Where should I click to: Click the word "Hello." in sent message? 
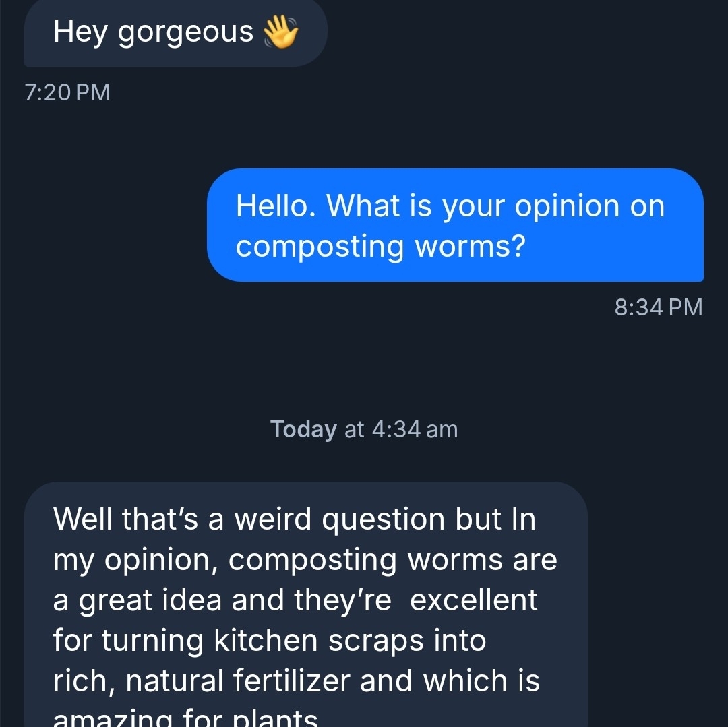pos(276,206)
